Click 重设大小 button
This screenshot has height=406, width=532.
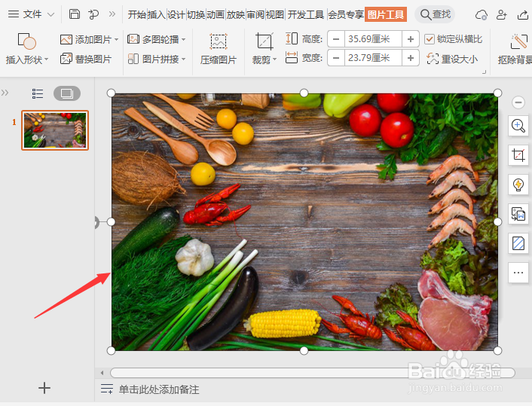tap(452, 59)
